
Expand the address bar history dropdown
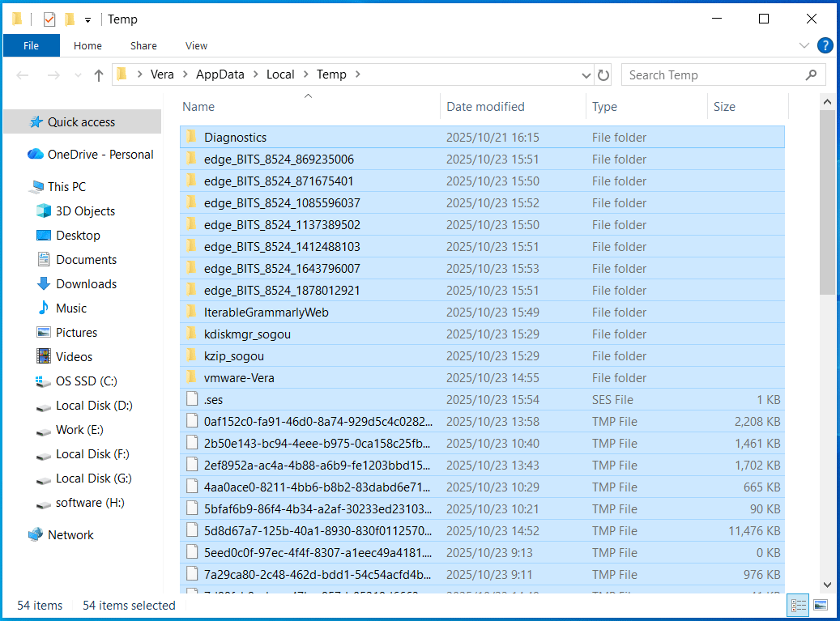[586, 74]
